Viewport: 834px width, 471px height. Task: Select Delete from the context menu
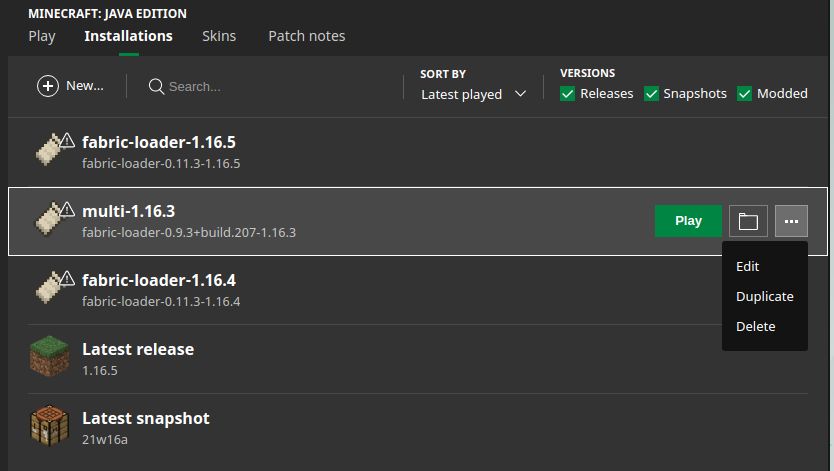point(755,326)
